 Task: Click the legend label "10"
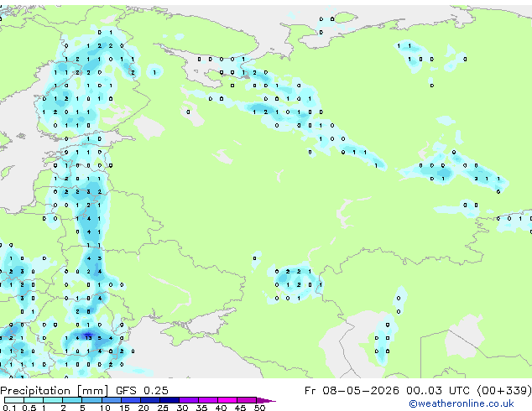(x=105, y=408)
